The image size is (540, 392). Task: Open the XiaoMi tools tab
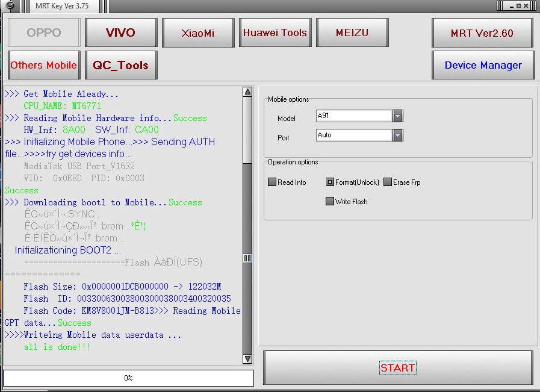click(x=198, y=33)
